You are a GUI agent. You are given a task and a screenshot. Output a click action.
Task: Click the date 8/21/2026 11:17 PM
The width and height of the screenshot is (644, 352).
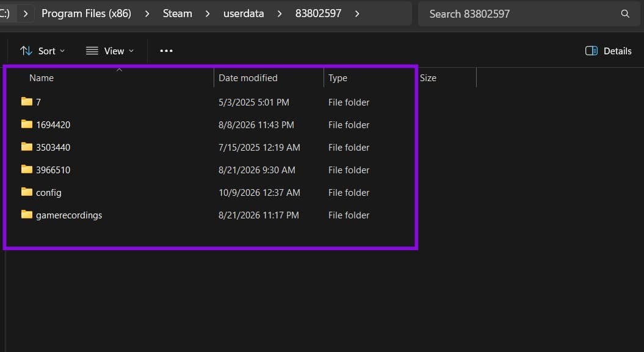point(259,215)
